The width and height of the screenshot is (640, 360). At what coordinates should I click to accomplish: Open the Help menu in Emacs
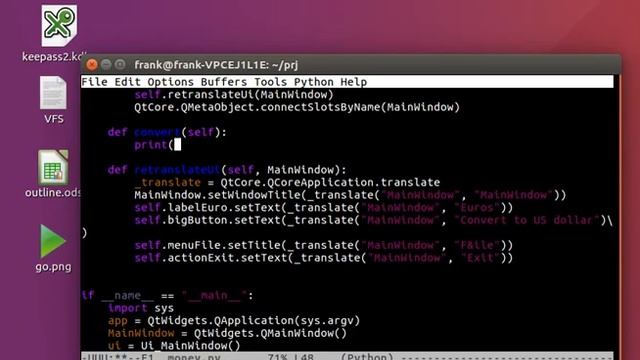pyautogui.click(x=353, y=82)
